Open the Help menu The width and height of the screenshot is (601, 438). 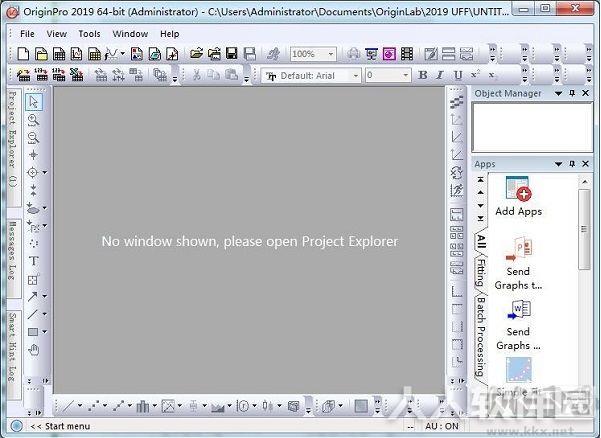pos(169,34)
